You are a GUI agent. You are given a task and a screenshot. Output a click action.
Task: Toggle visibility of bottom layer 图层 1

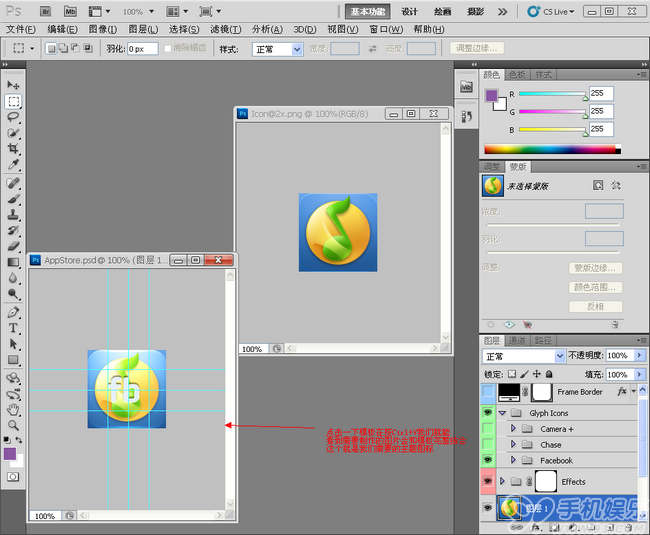pyautogui.click(x=488, y=507)
